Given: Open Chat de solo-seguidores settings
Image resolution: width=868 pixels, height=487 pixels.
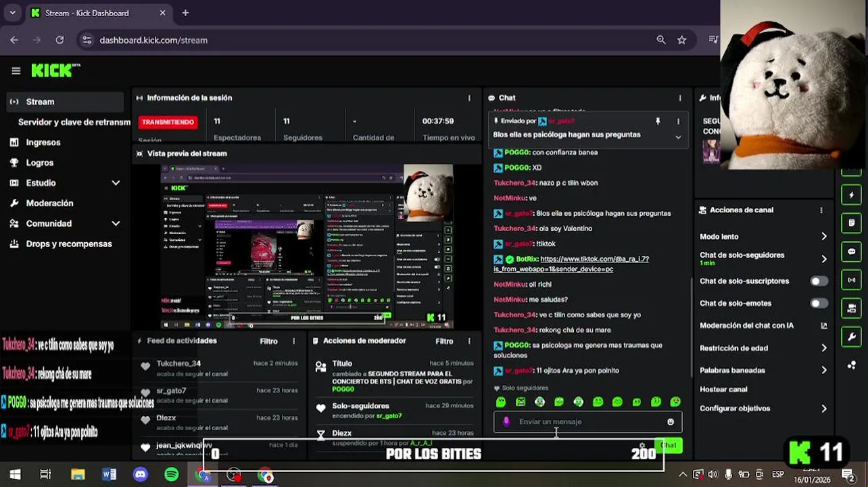Looking at the screenshot, I should pyautogui.click(x=763, y=258).
